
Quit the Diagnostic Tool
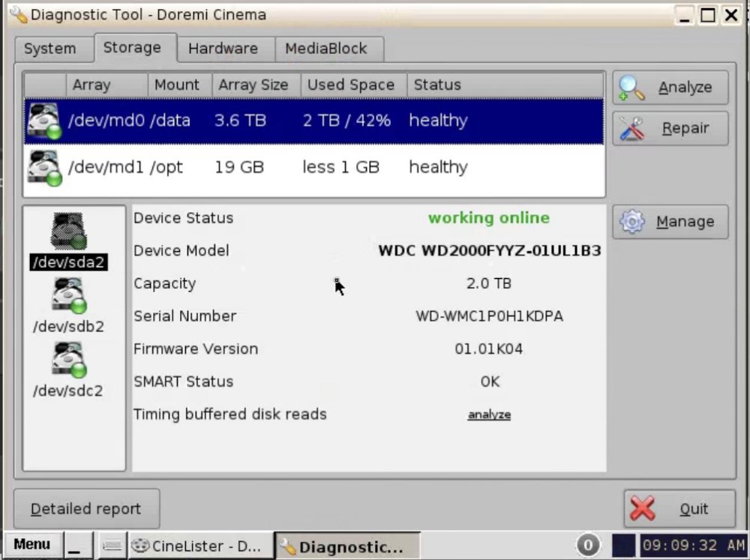click(x=679, y=509)
